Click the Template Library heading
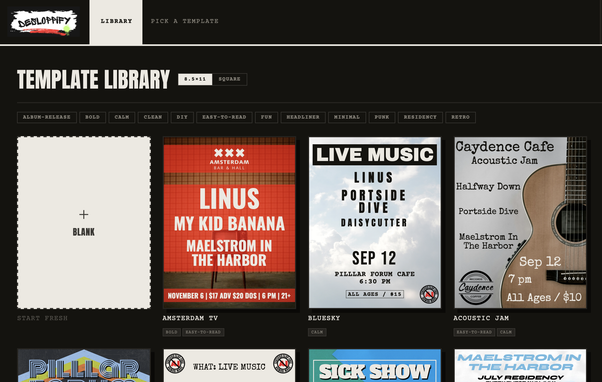602x382 pixels. 93,79
